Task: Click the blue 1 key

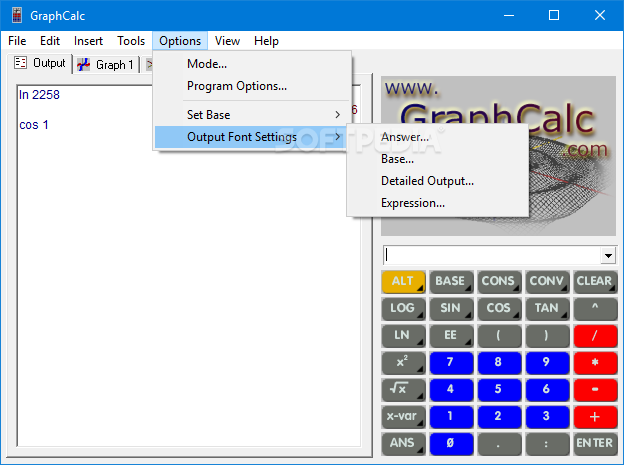Action: 451,416
